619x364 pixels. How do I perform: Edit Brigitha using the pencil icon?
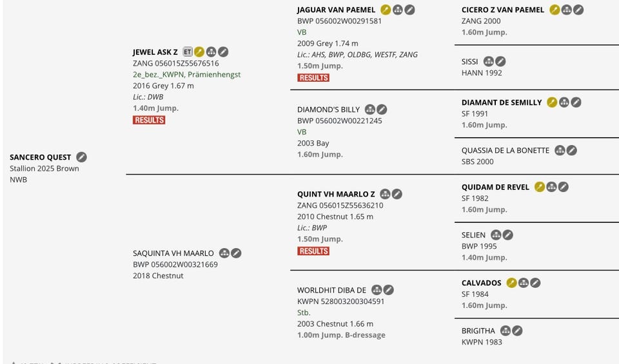pos(517,331)
